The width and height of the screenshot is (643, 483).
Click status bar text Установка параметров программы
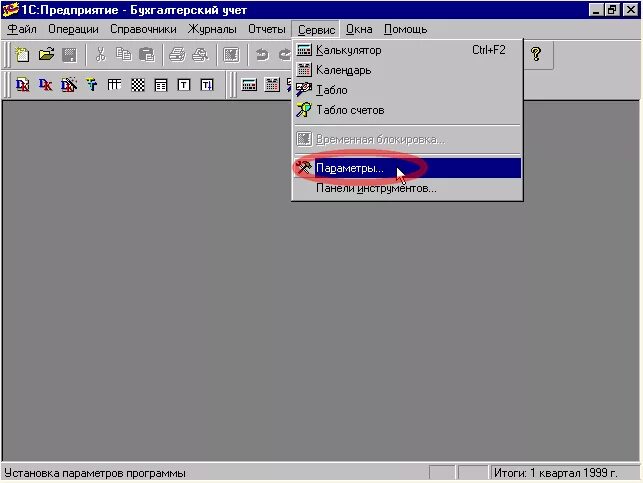pos(95,473)
